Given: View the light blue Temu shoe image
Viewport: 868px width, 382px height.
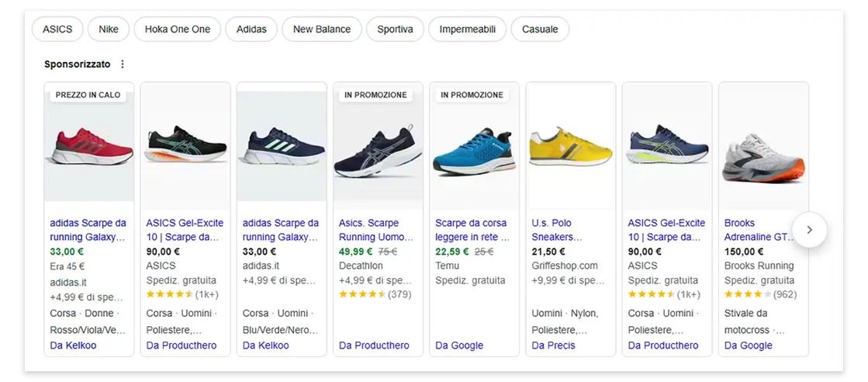Looking at the screenshot, I should tap(475, 146).
